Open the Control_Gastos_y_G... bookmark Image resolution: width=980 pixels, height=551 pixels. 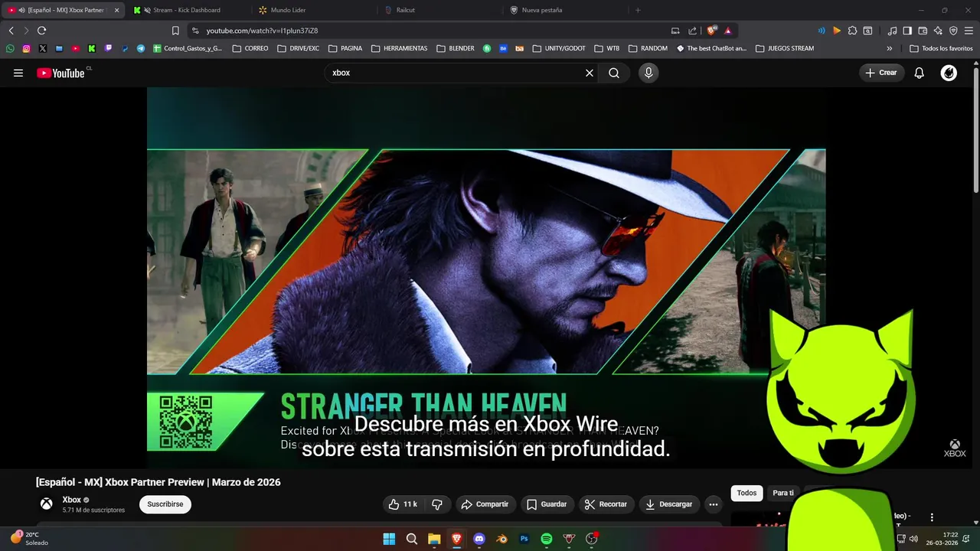pos(188,48)
